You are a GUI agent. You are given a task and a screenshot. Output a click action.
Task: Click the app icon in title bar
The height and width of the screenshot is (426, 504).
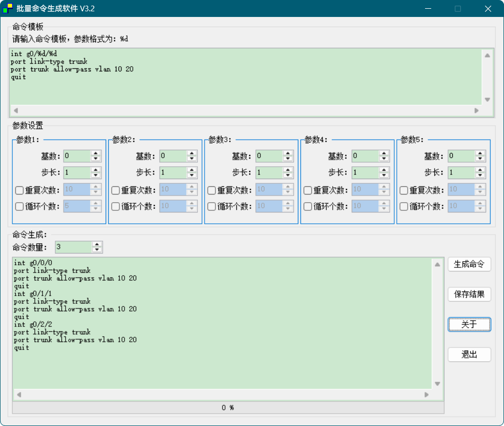(x=8, y=8)
